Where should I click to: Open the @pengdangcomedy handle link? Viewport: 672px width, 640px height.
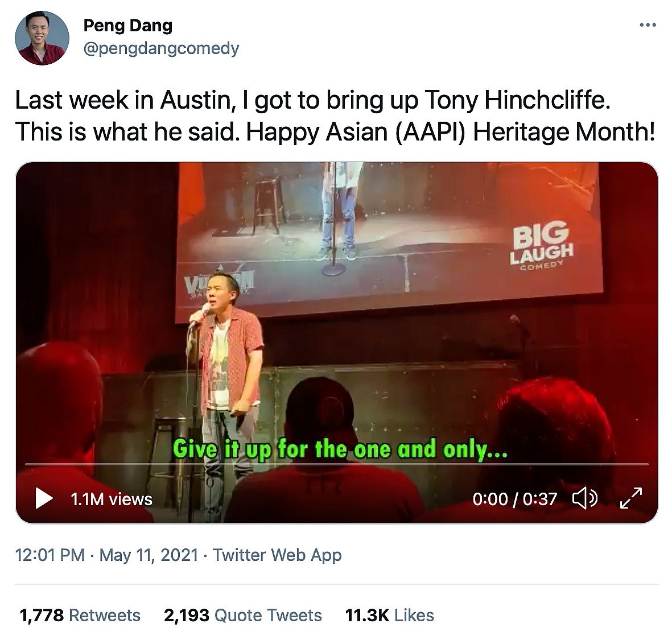[x=161, y=49]
